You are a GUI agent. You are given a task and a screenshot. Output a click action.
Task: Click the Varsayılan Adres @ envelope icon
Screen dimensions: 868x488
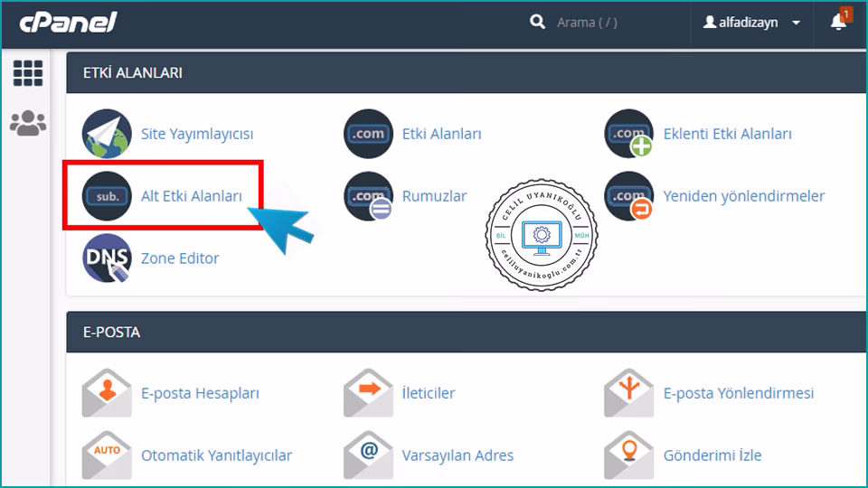pyautogui.click(x=368, y=455)
